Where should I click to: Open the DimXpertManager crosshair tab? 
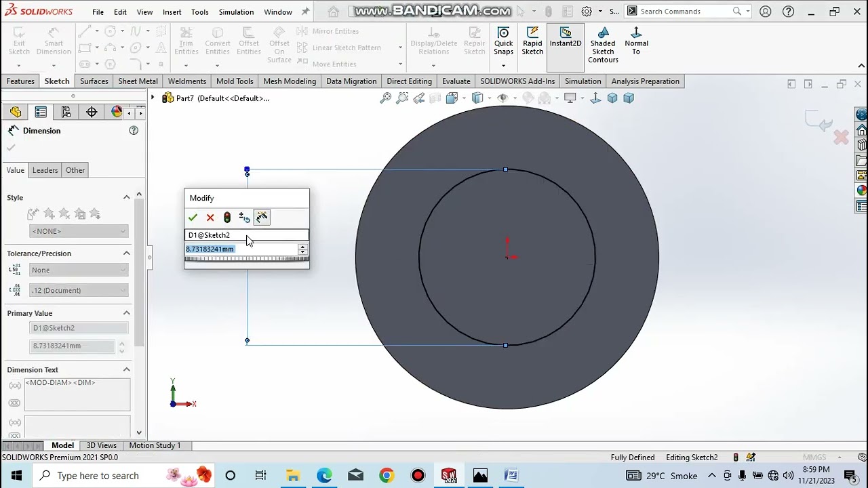[92, 112]
